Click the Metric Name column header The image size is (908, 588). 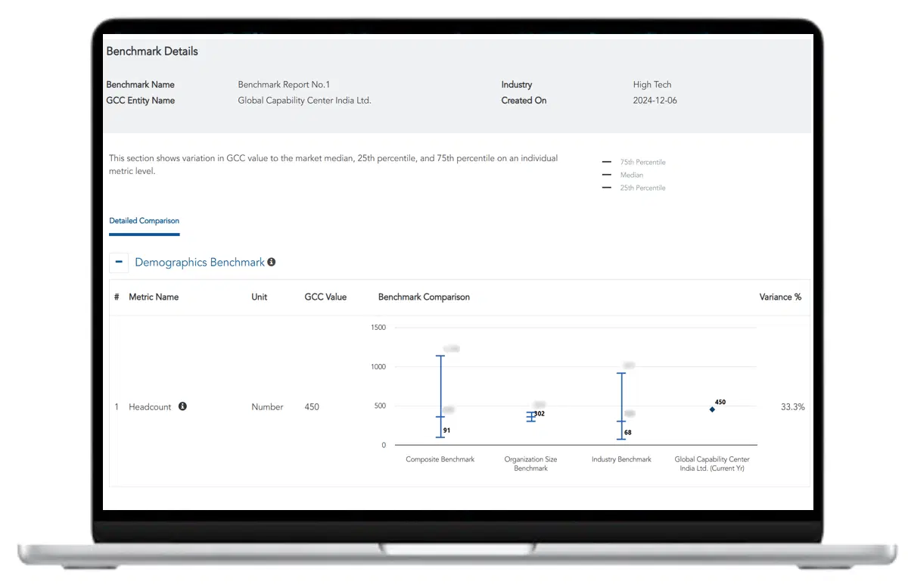154,297
